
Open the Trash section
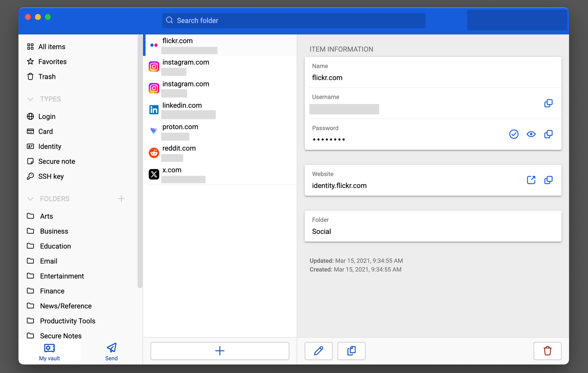click(47, 76)
